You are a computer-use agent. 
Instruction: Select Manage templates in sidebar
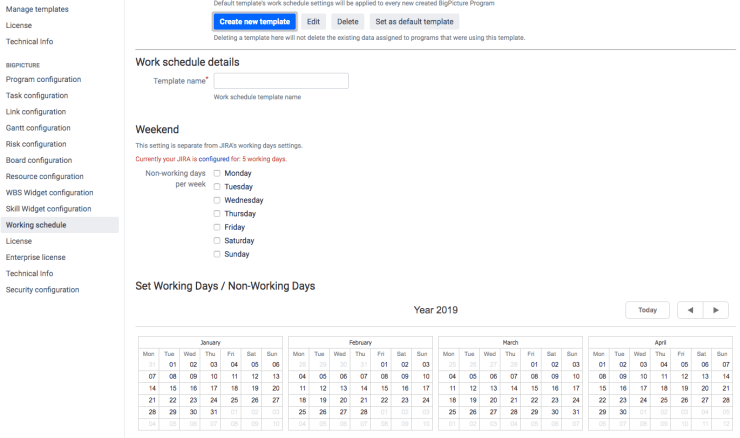(x=37, y=9)
